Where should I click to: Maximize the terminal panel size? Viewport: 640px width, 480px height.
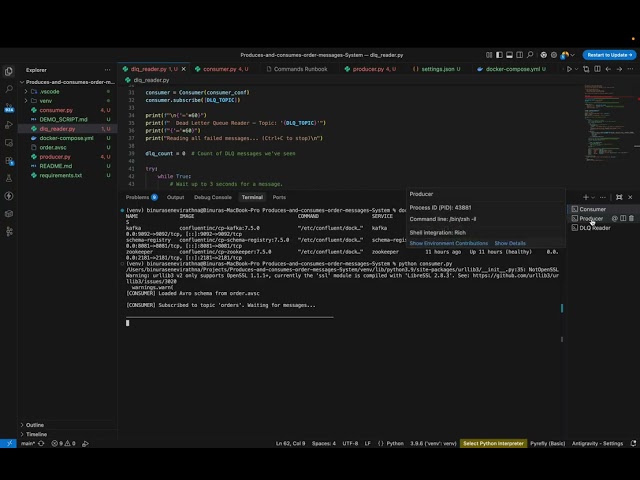(619, 197)
